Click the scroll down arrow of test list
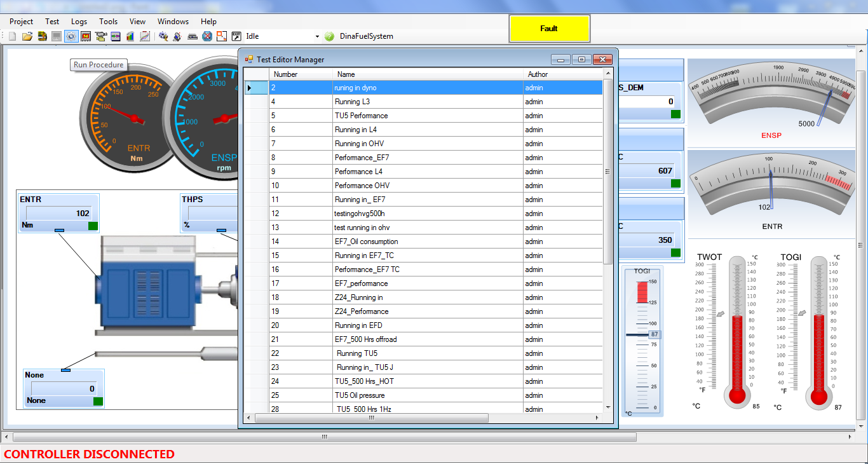Screen dimensions: 868x464 (x=608, y=407)
